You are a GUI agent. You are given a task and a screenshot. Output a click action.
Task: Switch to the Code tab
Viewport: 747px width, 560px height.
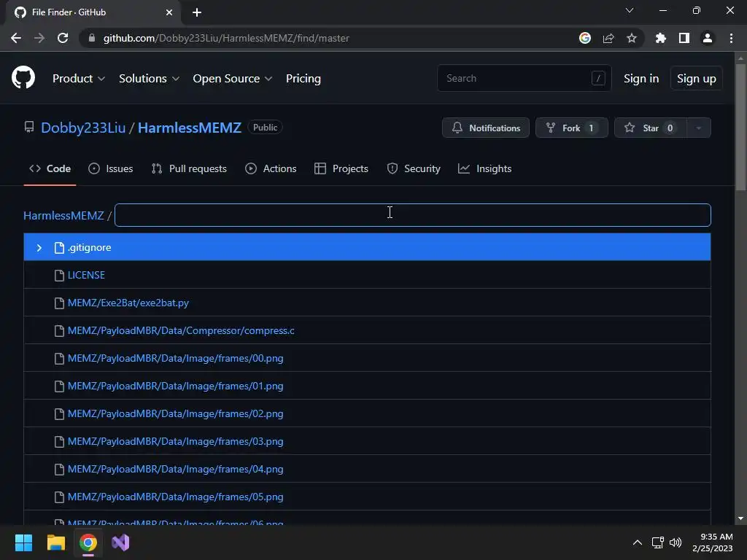coord(50,168)
